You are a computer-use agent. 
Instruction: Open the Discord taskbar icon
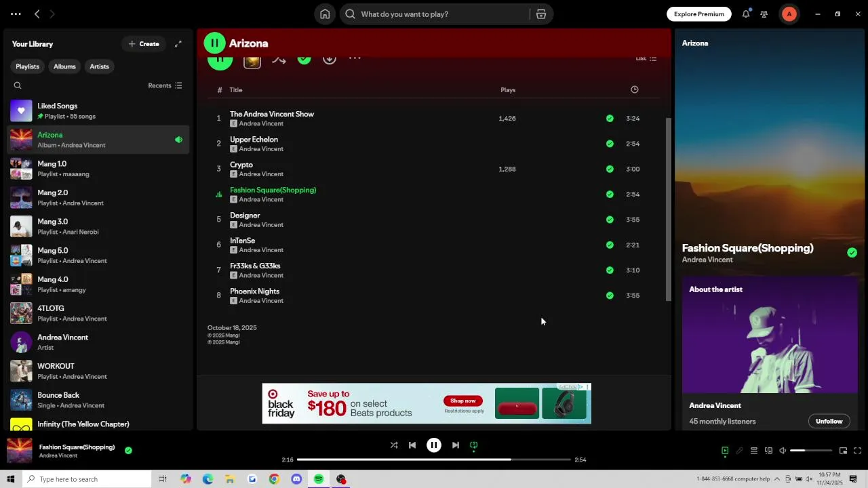point(296,479)
